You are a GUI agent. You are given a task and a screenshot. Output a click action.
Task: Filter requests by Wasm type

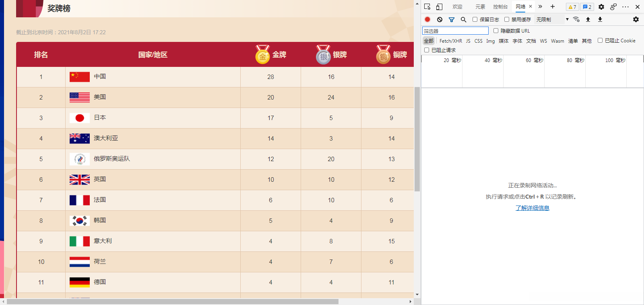(557, 41)
